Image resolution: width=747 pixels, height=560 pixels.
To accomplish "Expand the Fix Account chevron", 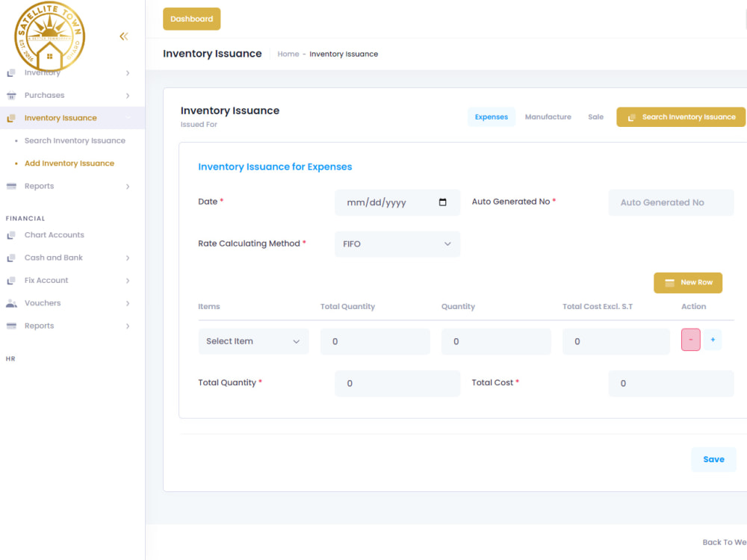I will click(x=128, y=281).
